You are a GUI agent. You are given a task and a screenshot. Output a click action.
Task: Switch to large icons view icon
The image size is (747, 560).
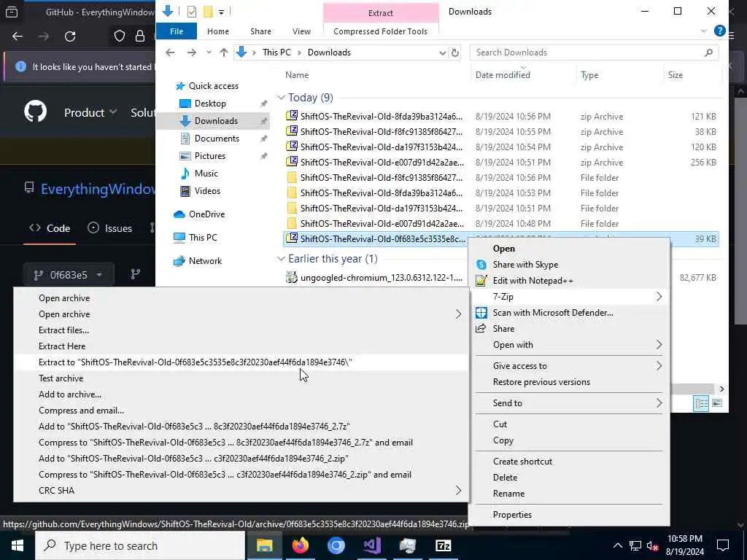coord(717,403)
